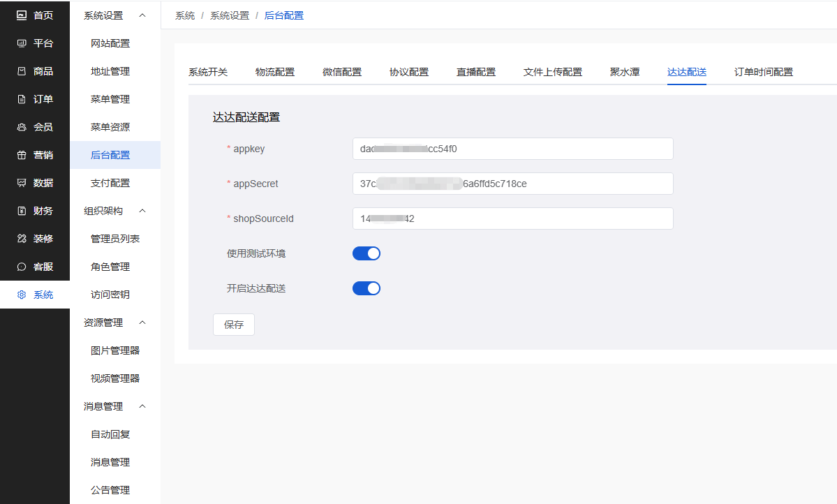Click the 保存 save button
This screenshot has width=837, height=504.
[x=234, y=325]
